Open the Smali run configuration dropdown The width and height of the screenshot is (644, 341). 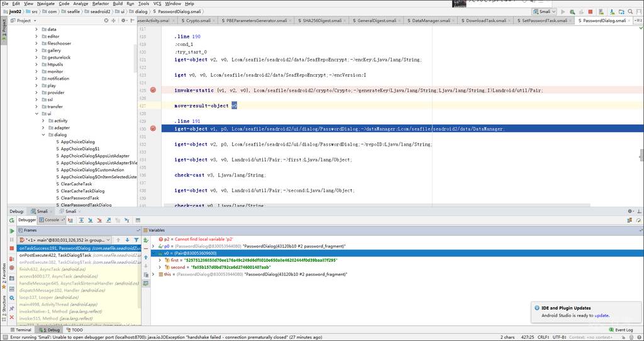544,12
